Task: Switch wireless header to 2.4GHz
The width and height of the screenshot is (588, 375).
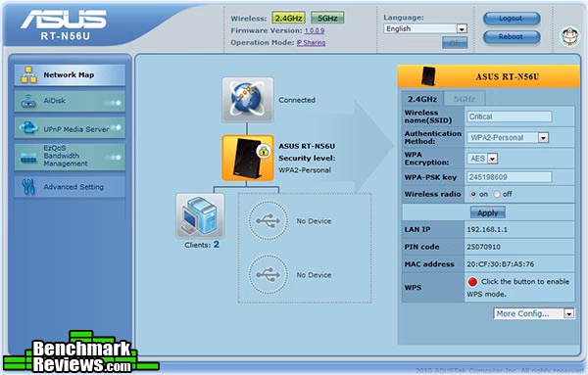Action: (288, 18)
